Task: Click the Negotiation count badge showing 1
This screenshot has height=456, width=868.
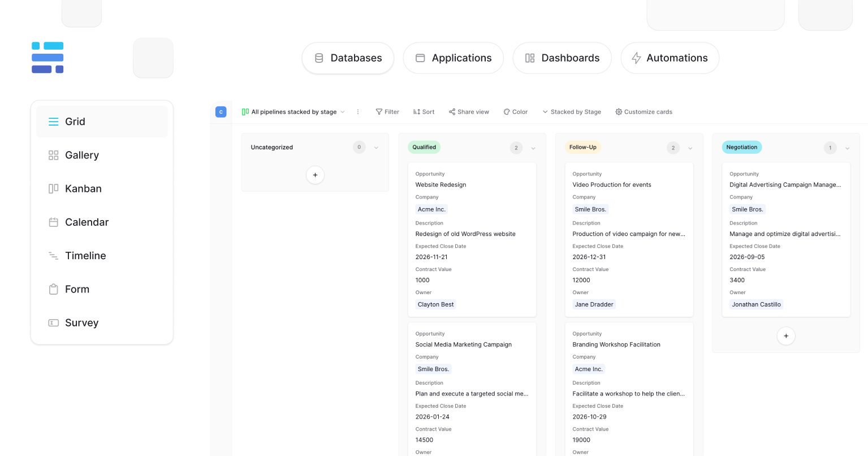Action: (830, 148)
